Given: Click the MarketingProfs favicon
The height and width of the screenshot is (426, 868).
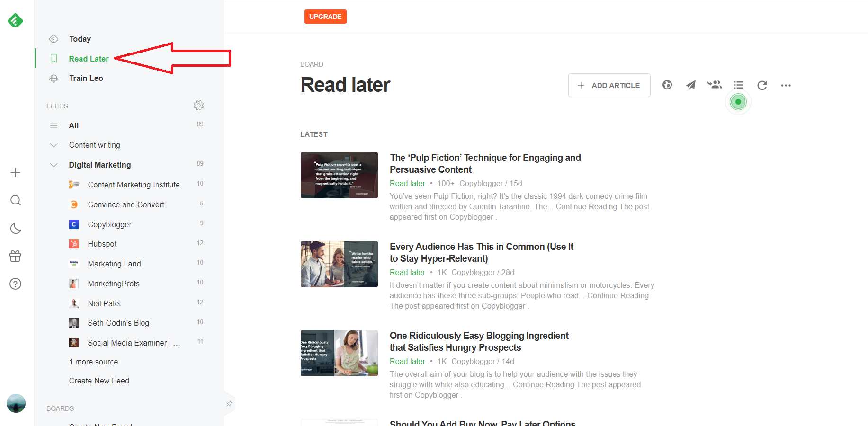Looking at the screenshot, I should click(74, 284).
